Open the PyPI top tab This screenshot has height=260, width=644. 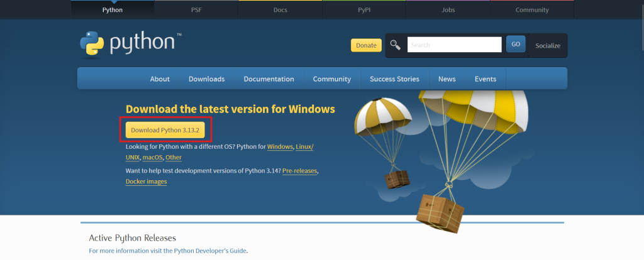pyautogui.click(x=364, y=9)
